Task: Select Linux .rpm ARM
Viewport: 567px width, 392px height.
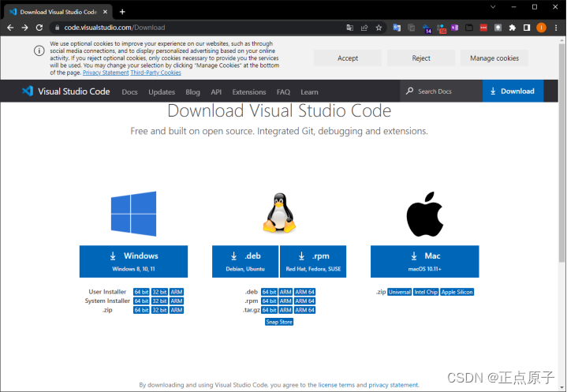Action: 285,301
